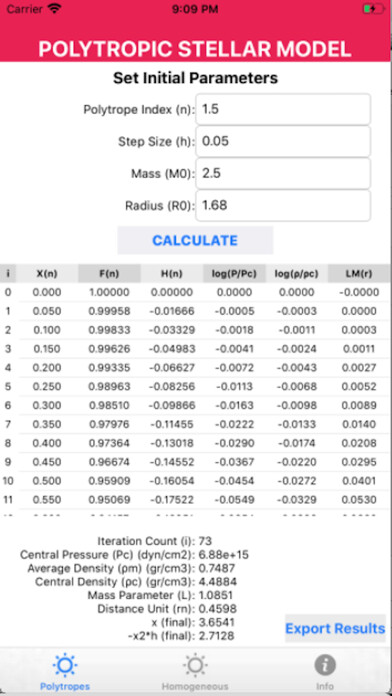Click Mass Parameter value 1.0851
This screenshot has width=392, height=696.
point(216,595)
